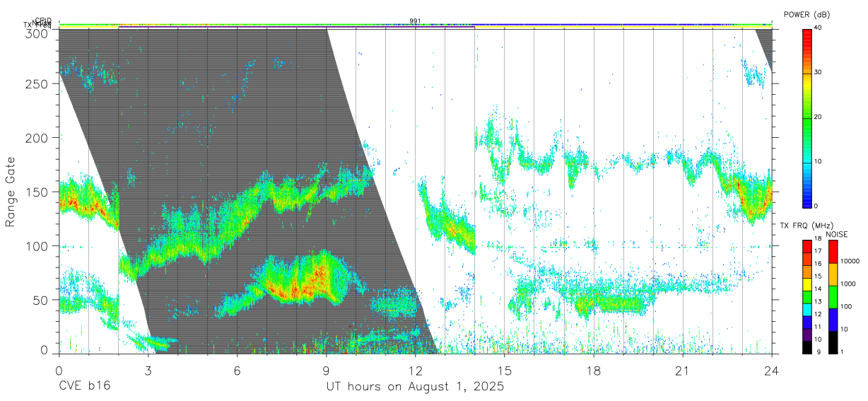Click the 991 CPID label at top

415,21
